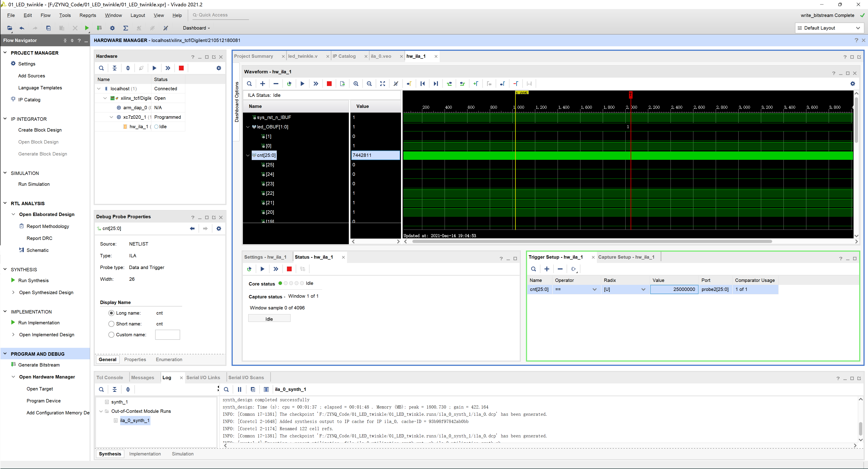The height and width of the screenshot is (469, 868).
Task: Open Hardware panel settings gear
Action: click(219, 68)
